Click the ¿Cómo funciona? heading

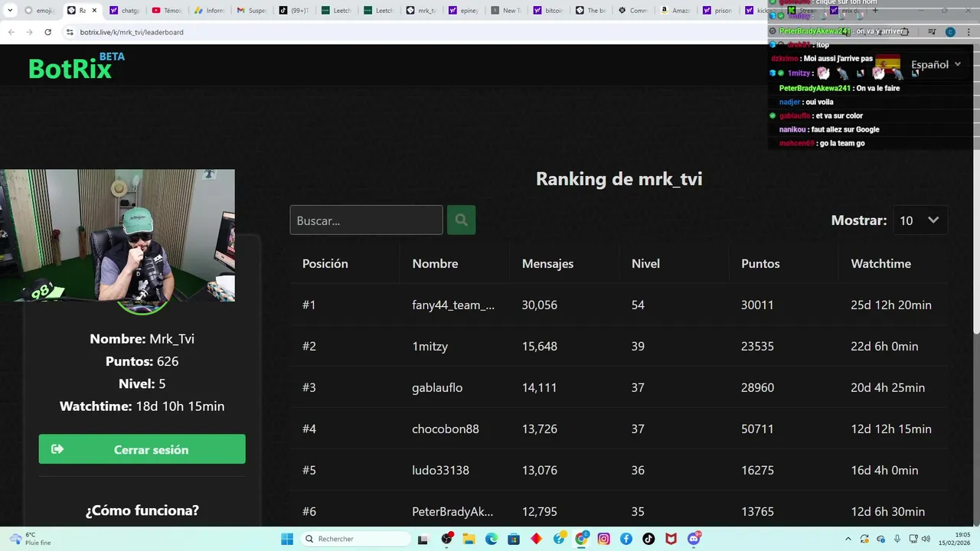pyautogui.click(x=142, y=510)
